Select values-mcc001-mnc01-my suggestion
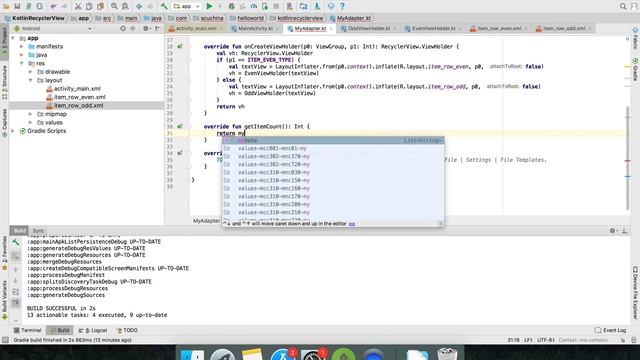 click(x=333, y=149)
